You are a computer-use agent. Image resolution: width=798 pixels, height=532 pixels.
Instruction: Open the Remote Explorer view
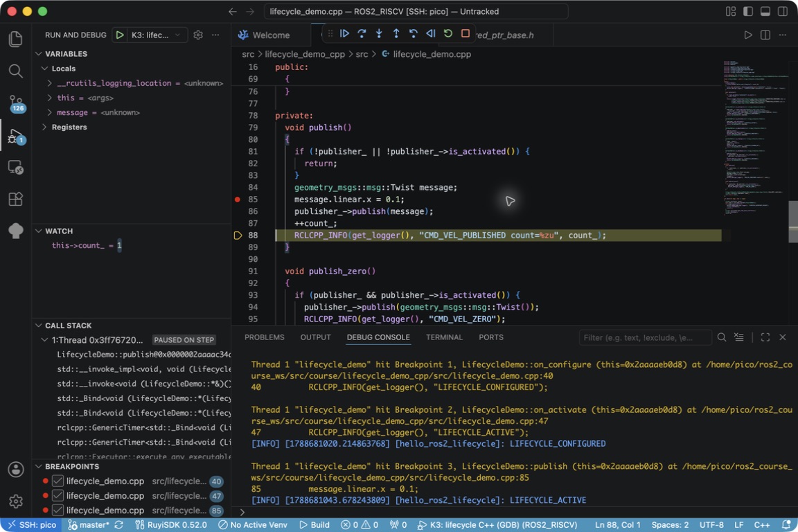[16, 167]
